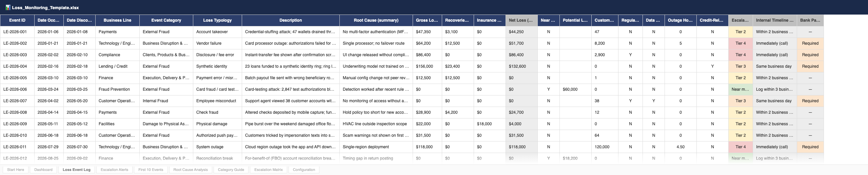Select cell LE-2026-011

tap(17, 147)
